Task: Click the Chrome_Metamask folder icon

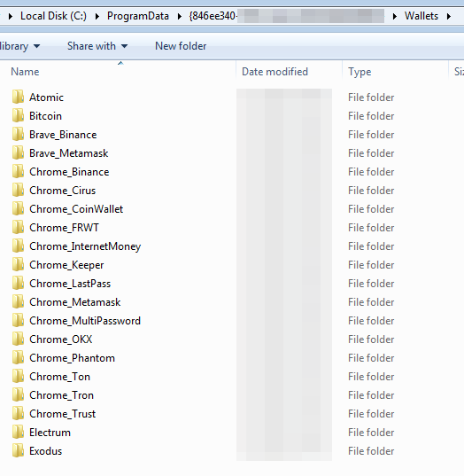Action: tap(18, 301)
